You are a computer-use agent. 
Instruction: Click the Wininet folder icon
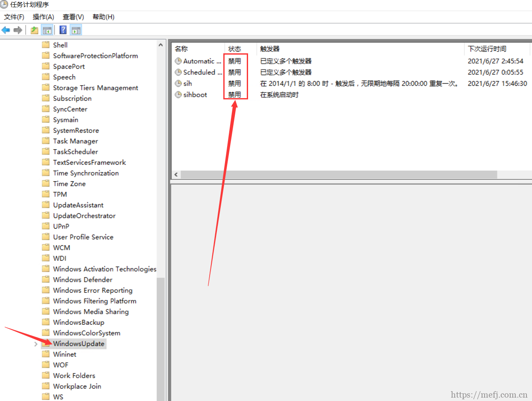tap(46, 354)
